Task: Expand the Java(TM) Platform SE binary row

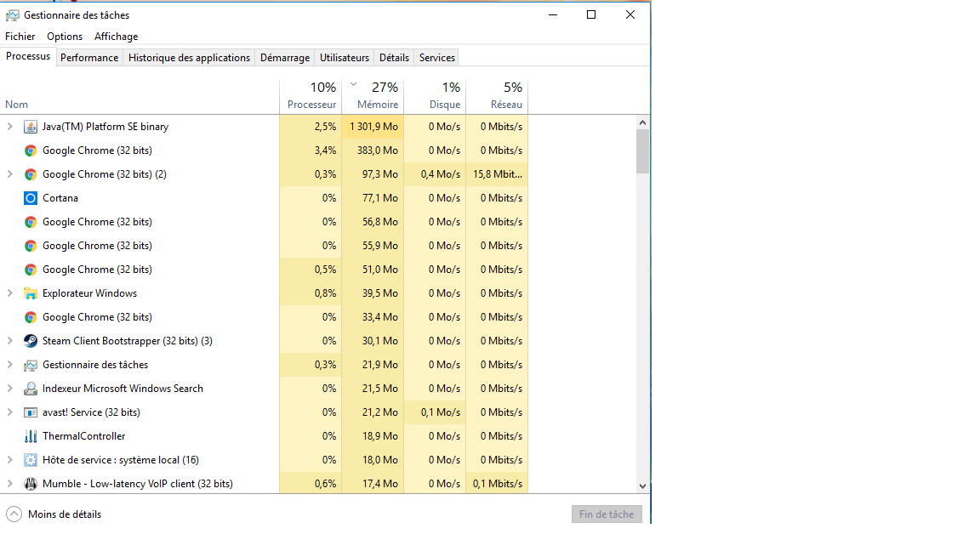Action: [x=9, y=127]
